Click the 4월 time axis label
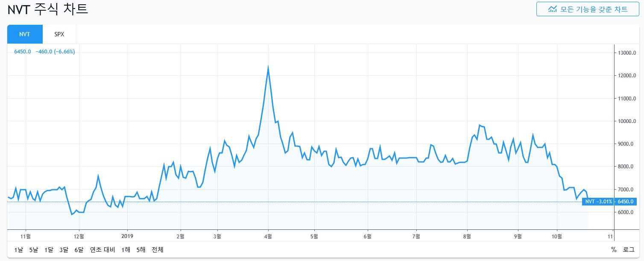Viewport: 644px width, 261px height. tap(268, 236)
